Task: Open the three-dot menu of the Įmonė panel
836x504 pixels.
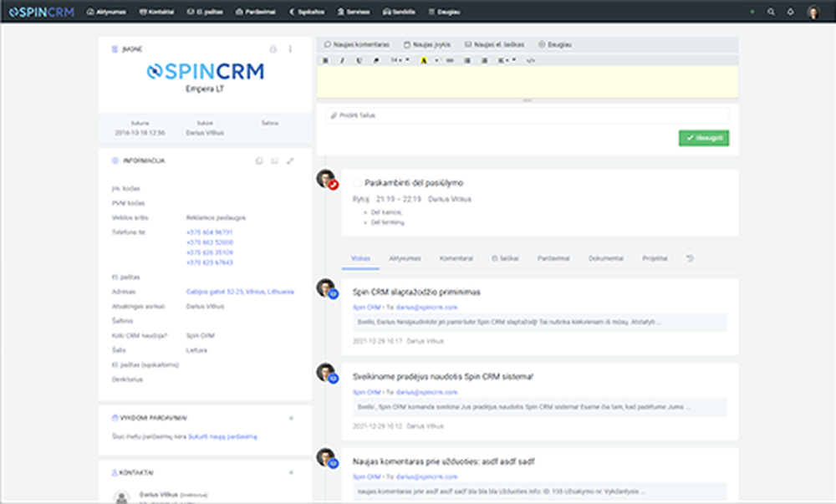Action: pos(290,48)
